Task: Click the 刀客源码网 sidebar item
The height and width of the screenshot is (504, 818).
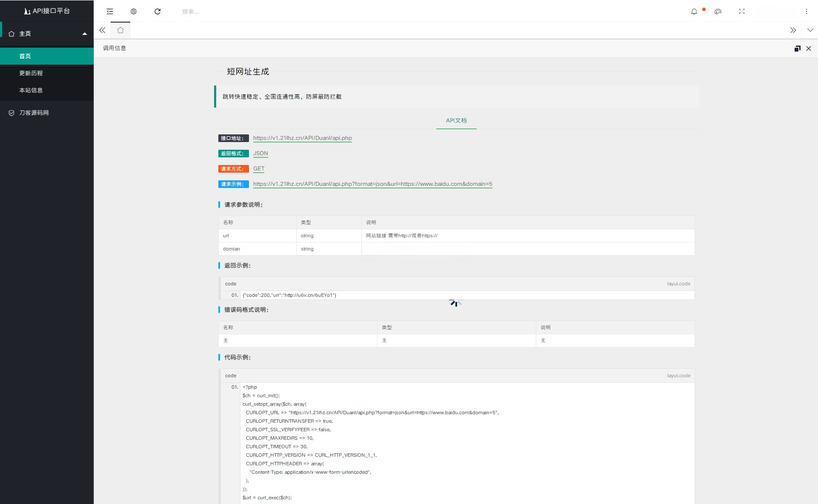Action: 34,113
